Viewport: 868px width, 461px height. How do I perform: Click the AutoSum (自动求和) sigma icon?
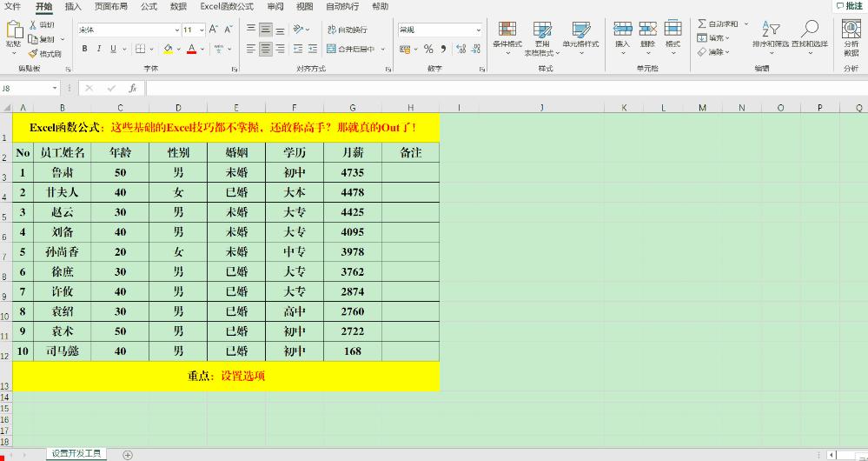(702, 23)
